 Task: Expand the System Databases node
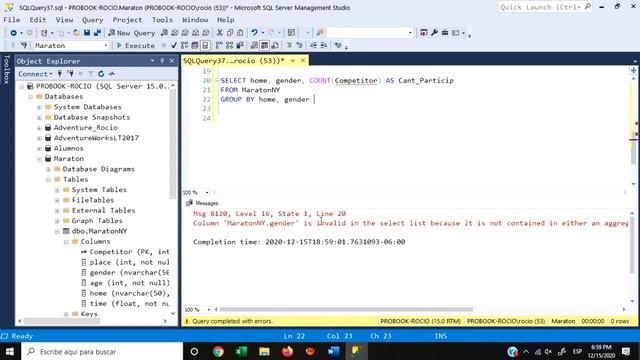click(x=39, y=107)
